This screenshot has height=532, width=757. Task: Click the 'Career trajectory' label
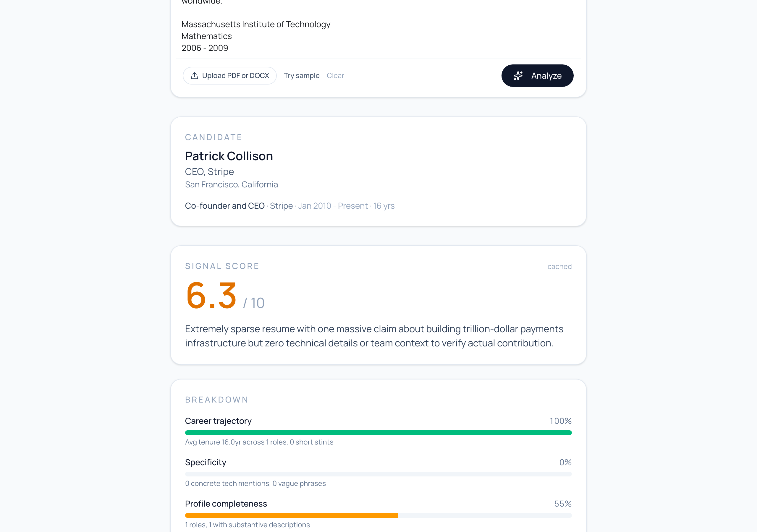point(218,421)
